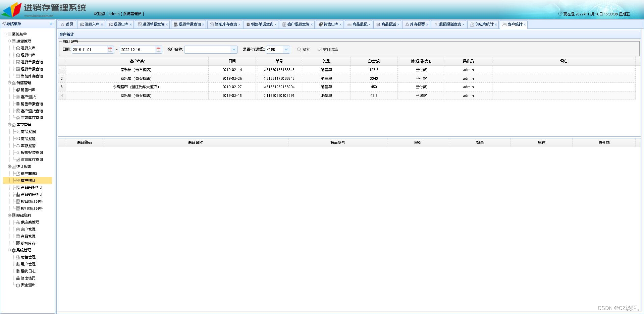Open end date calendar picker icon

(x=158, y=50)
